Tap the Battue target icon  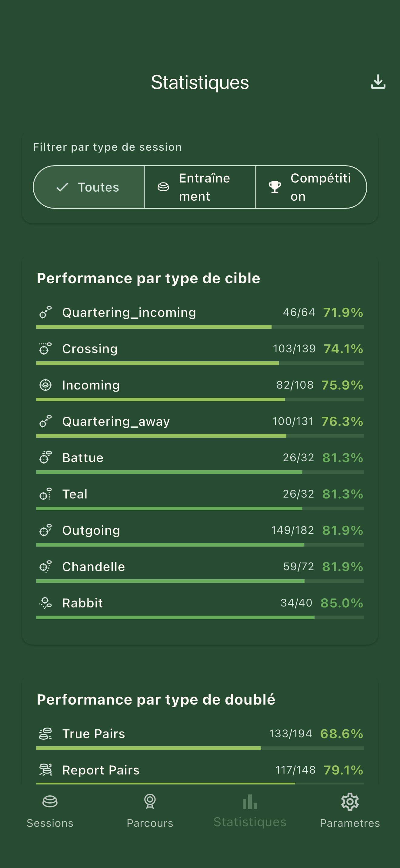coord(45,458)
